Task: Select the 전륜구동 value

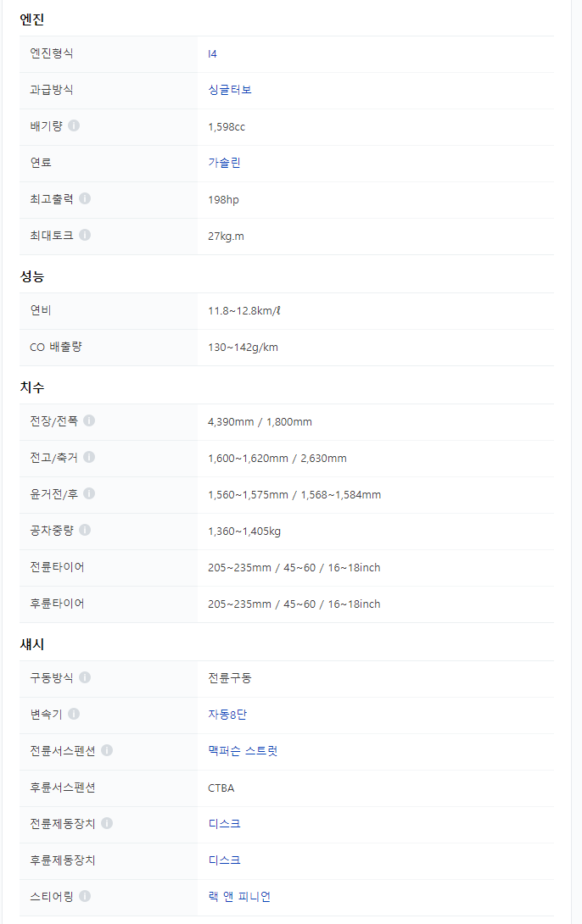Action: 230,678
